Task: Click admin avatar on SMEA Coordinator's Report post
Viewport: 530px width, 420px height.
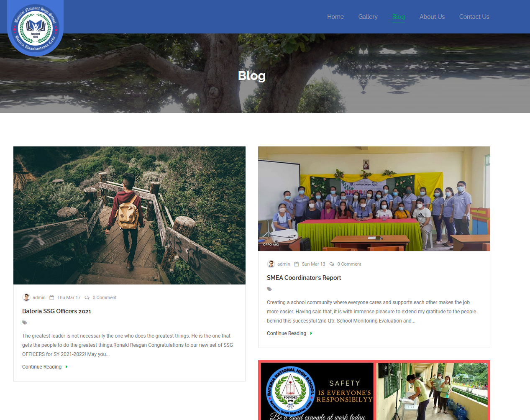Action: [271, 264]
